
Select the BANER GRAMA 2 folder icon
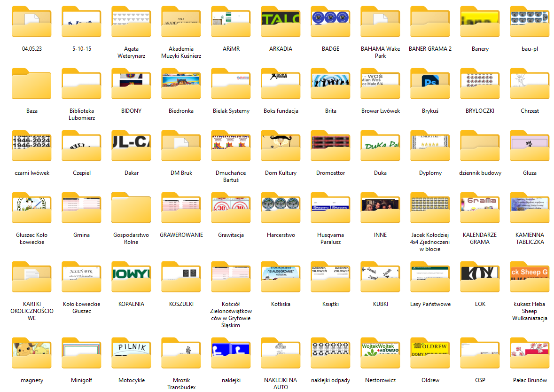point(430,22)
